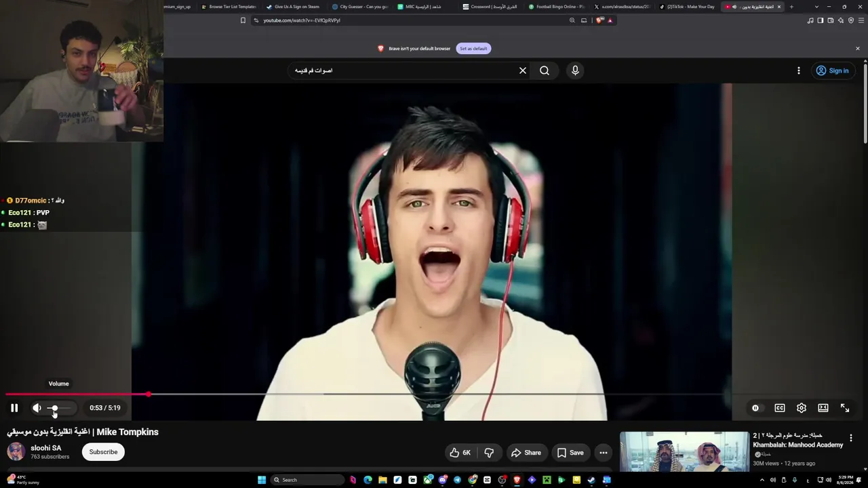This screenshot has width=868, height=488.
Task: Click the Windows taskbar Search box
Action: point(307,480)
